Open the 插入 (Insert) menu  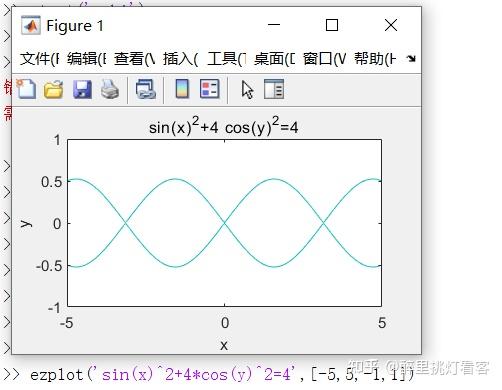(180, 59)
